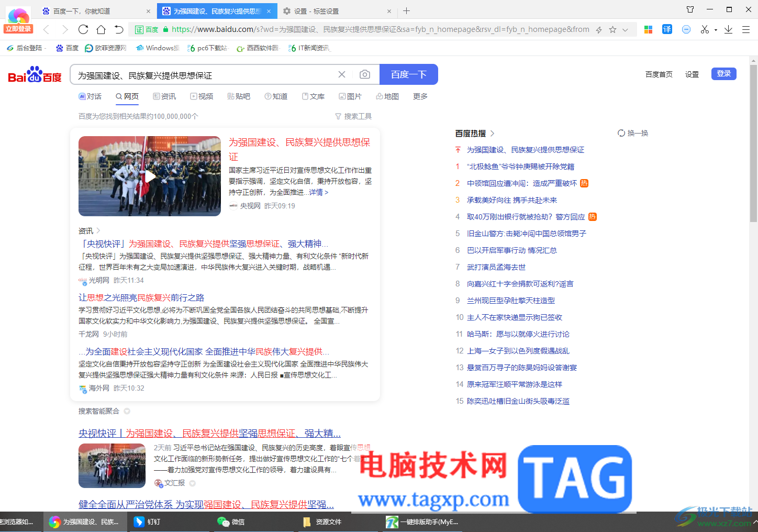Select the 文库 search tab
Viewport: 758px width, 532px height.
(313, 96)
